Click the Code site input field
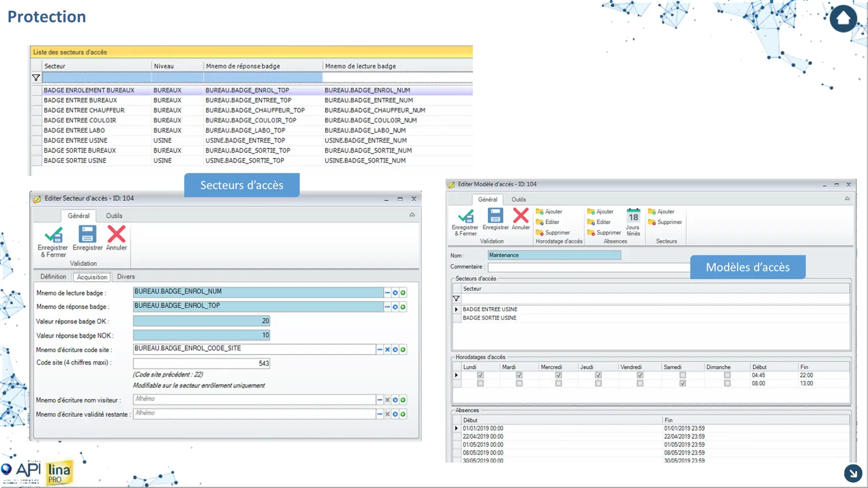The image size is (868, 488). 201,363
